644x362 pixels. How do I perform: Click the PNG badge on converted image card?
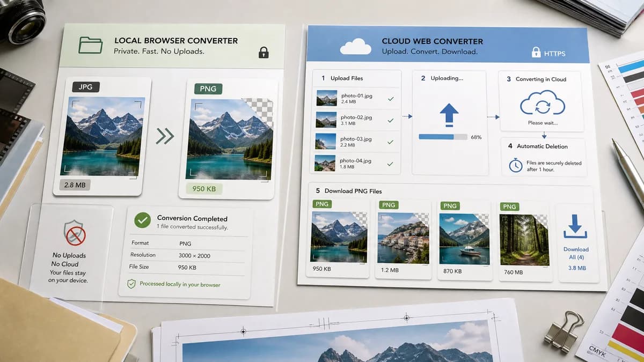pyautogui.click(x=208, y=88)
